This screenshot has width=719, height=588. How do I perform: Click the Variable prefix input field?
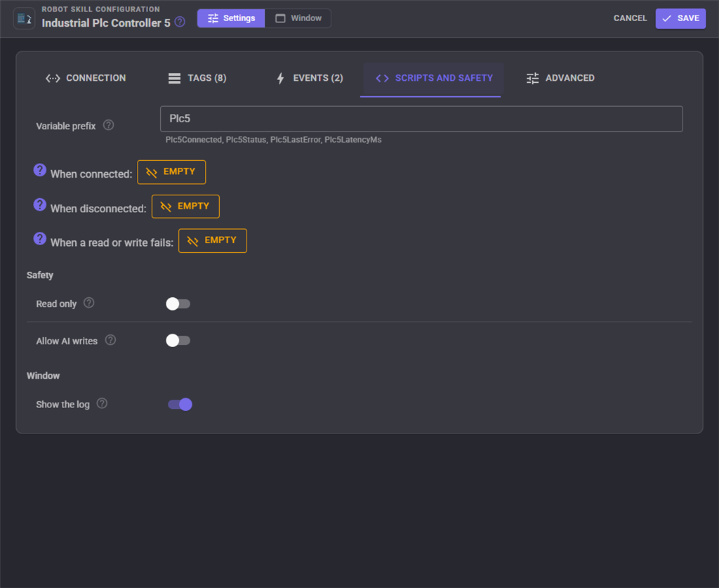click(x=421, y=119)
